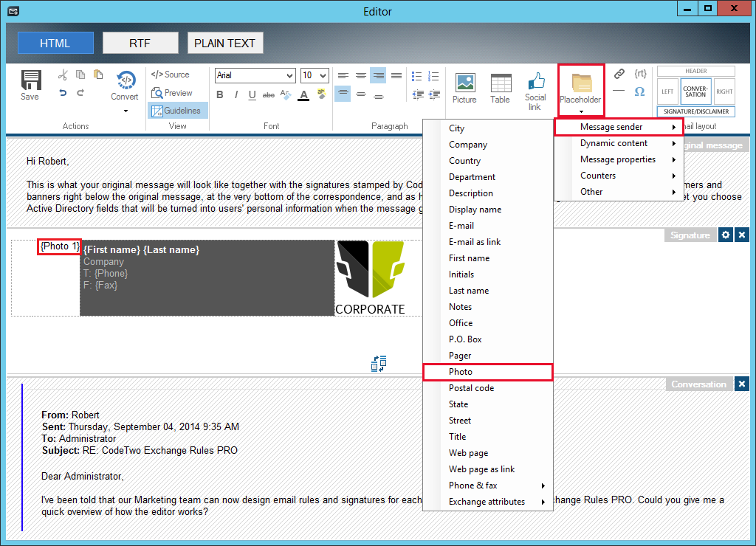Select Photo placeholder from menu
Screen dimensions: 756x546
coord(488,372)
